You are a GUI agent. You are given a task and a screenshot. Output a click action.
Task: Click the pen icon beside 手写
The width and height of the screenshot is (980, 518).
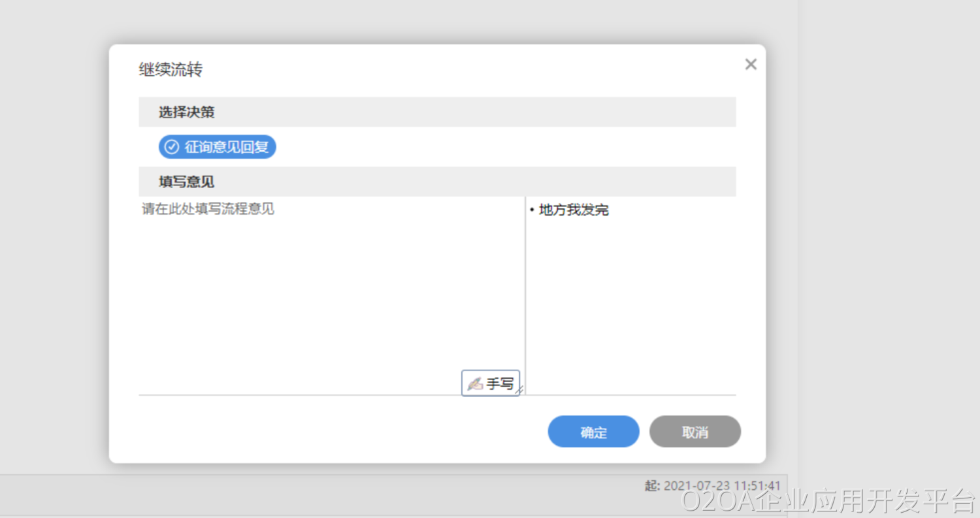[475, 383]
